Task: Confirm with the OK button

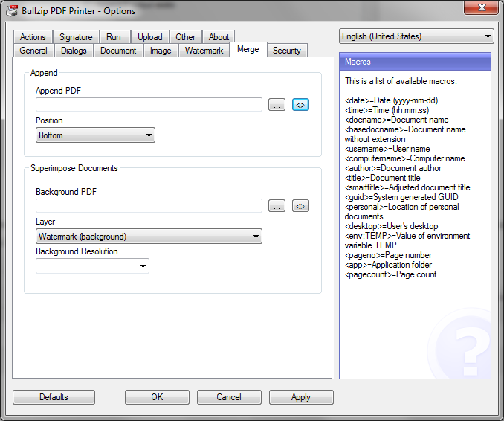Action: (157, 397)
